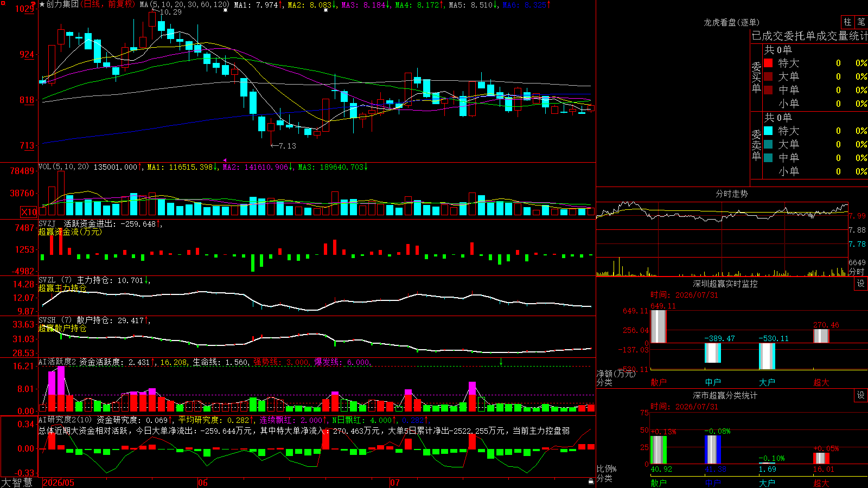Click the 41.38 中户 bar in 深市超赢分类统计
This screenshot has width=868, height=488.
point(713,450)
